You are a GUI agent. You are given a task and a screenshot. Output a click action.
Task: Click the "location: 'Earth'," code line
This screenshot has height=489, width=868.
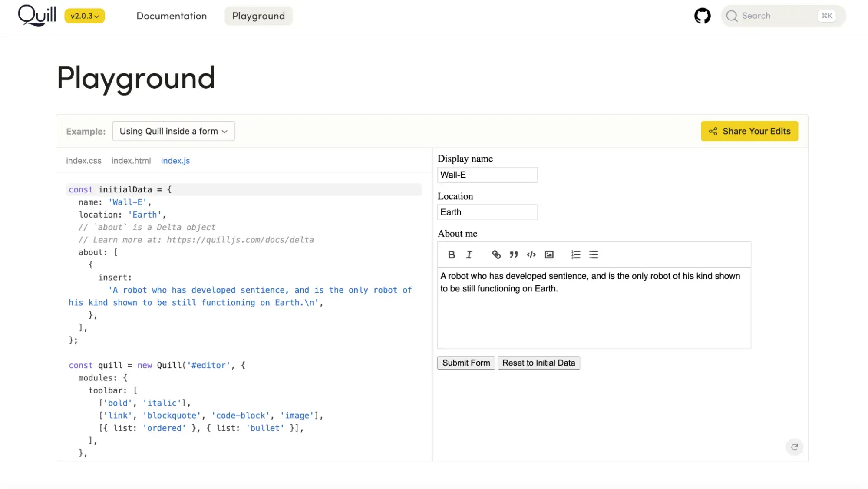(122, 215)
